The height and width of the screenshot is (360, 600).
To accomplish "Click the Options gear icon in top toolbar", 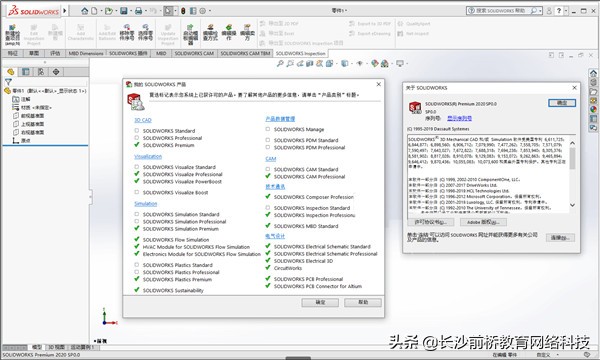I will pos(203,11).
